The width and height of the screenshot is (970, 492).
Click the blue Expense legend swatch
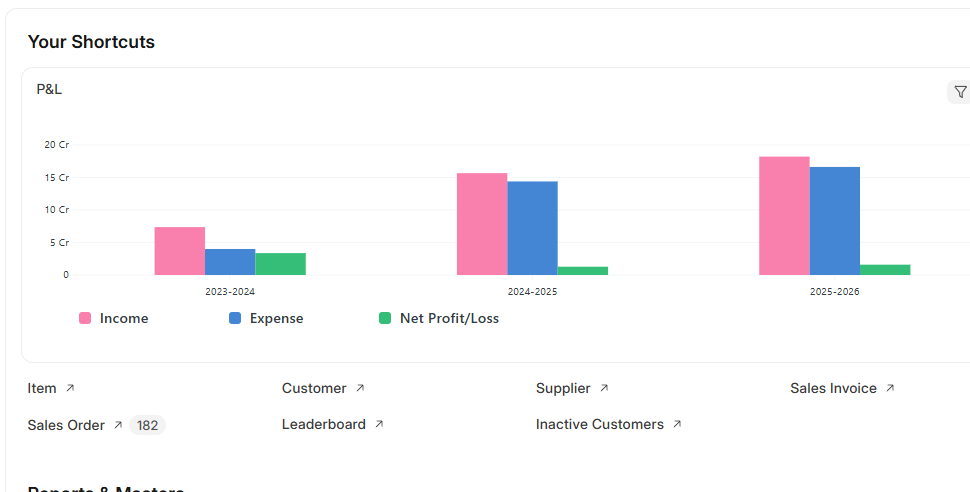(x=235, y=318)
